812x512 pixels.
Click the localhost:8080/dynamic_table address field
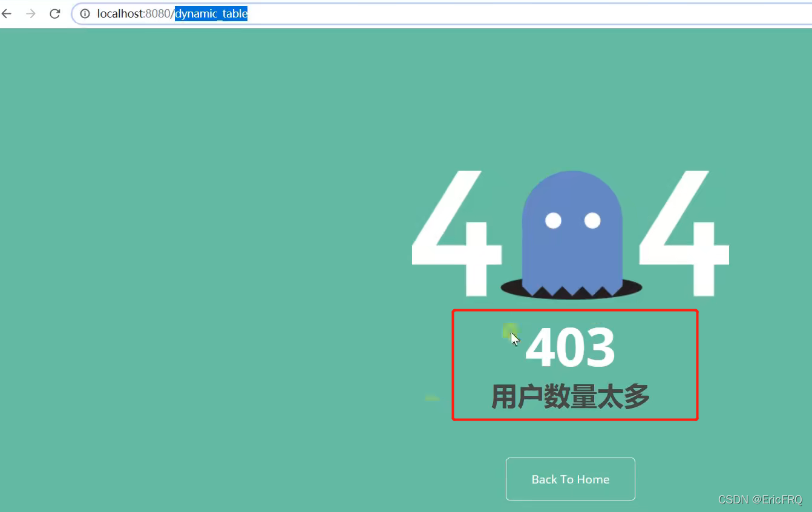(x=442, y=14)
